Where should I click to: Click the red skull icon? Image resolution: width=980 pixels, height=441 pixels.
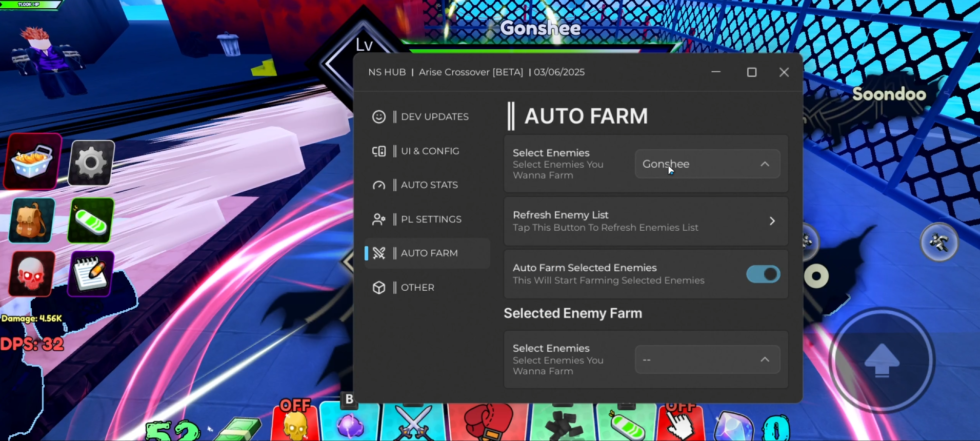point(31,274)
